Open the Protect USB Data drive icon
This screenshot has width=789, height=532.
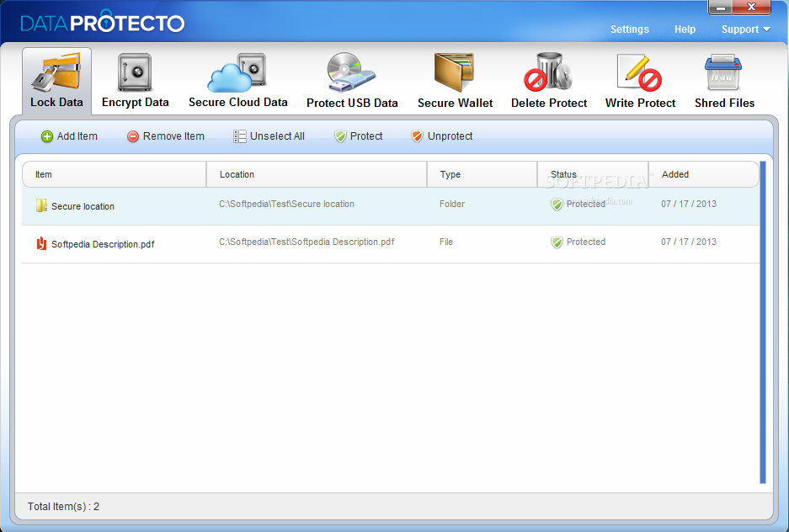coord(351,73)
